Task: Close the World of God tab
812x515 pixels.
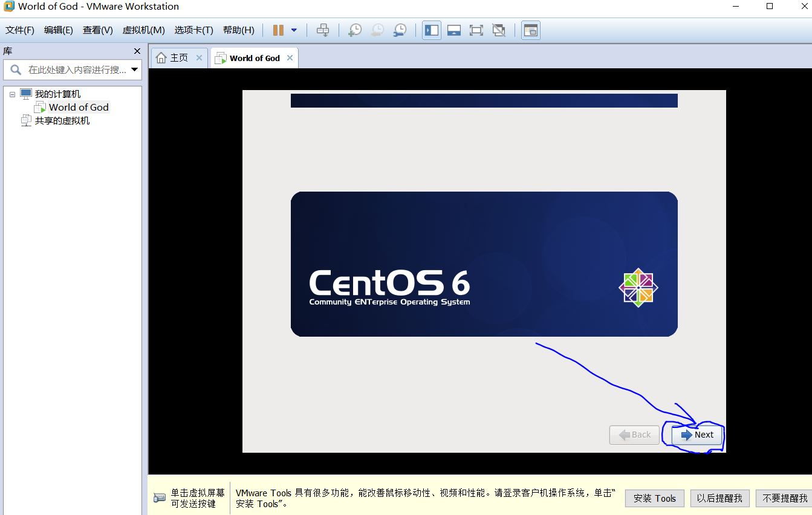Action: (x=290, y=58)
